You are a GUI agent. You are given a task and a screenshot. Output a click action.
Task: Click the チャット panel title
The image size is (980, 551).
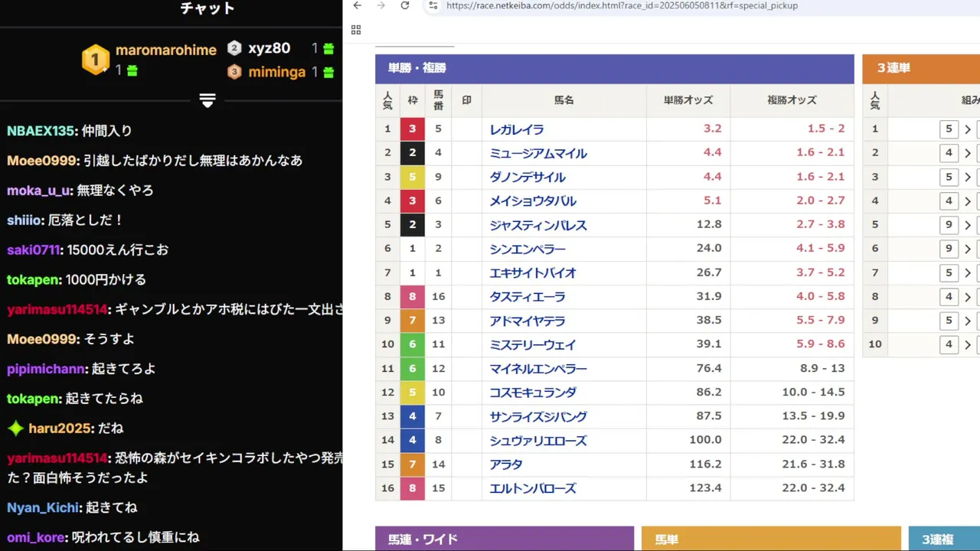[x=207, y=8]
